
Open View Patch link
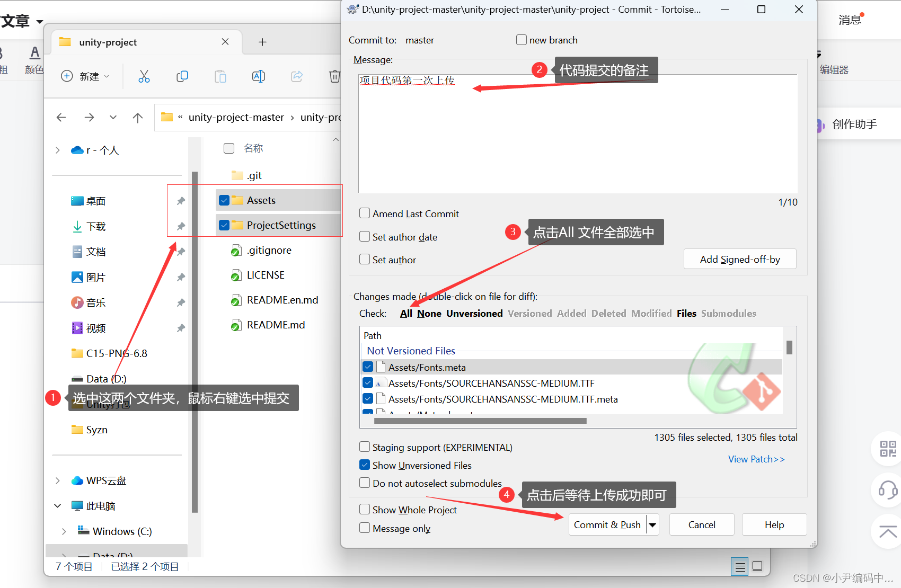point(756,459)
